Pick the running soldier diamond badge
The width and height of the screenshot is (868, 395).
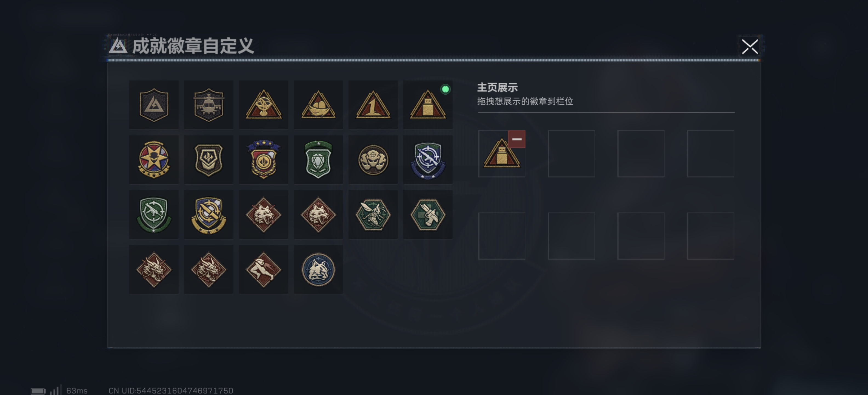point(264,270)
